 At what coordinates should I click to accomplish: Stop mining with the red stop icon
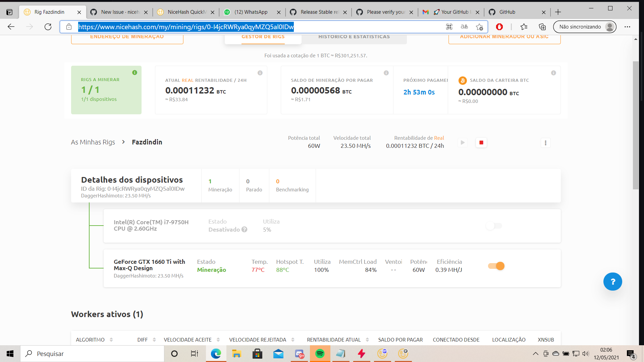(481, 142)
